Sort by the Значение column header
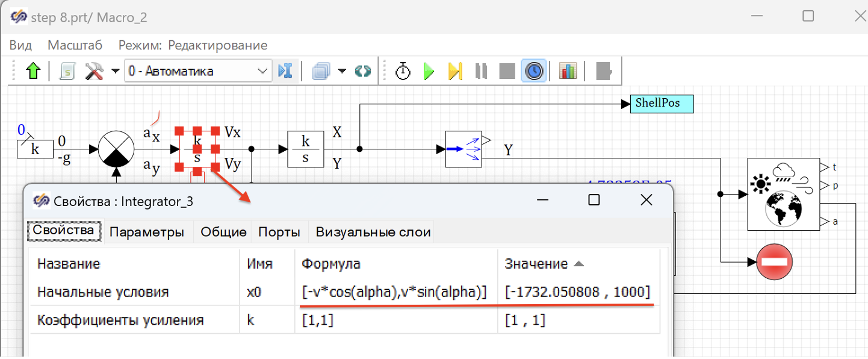This screenshot has width=868, height=359. [580, 264]
